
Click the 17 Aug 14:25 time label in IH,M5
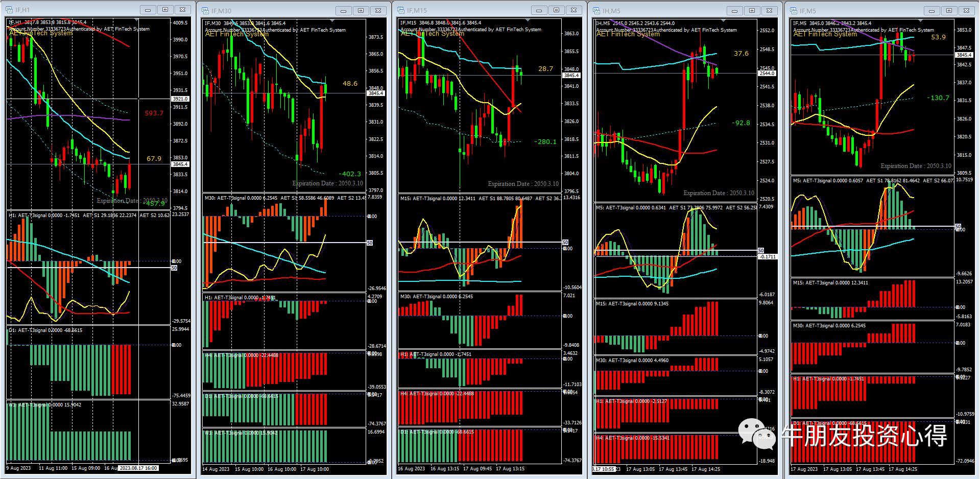pyautogui.click(x=706, y=469)
